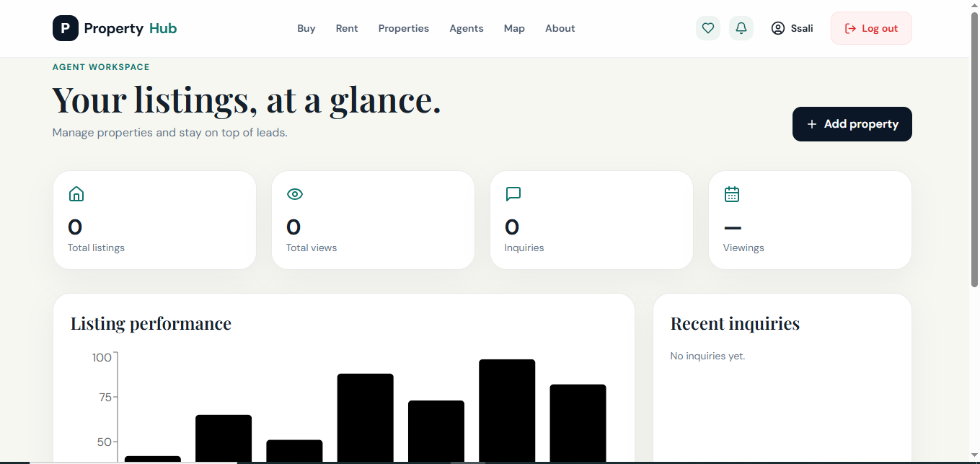Image resolution: width=980 pixels, height=464 pixels.
Task: Go to Agents in navigation
Action: (467, 28)
